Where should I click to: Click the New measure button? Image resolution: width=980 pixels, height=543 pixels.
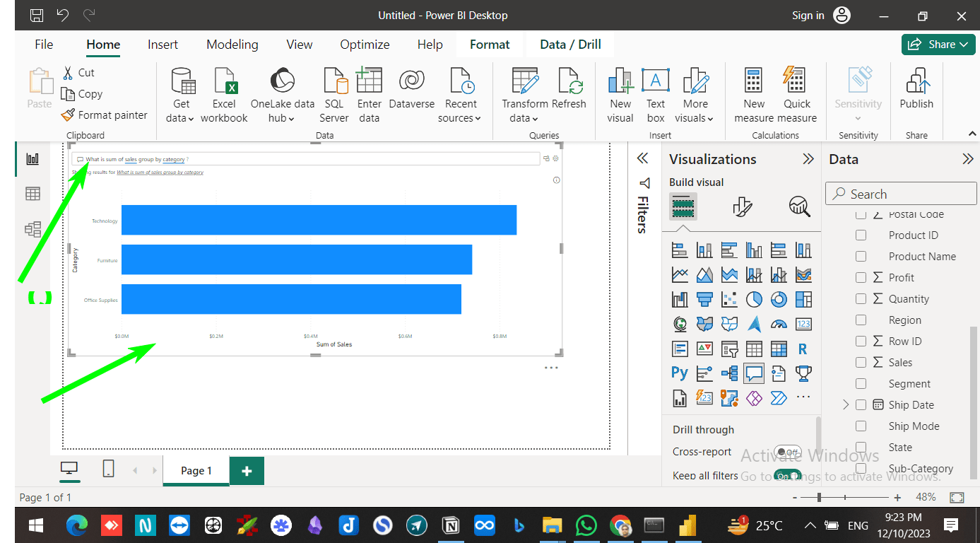754,95
